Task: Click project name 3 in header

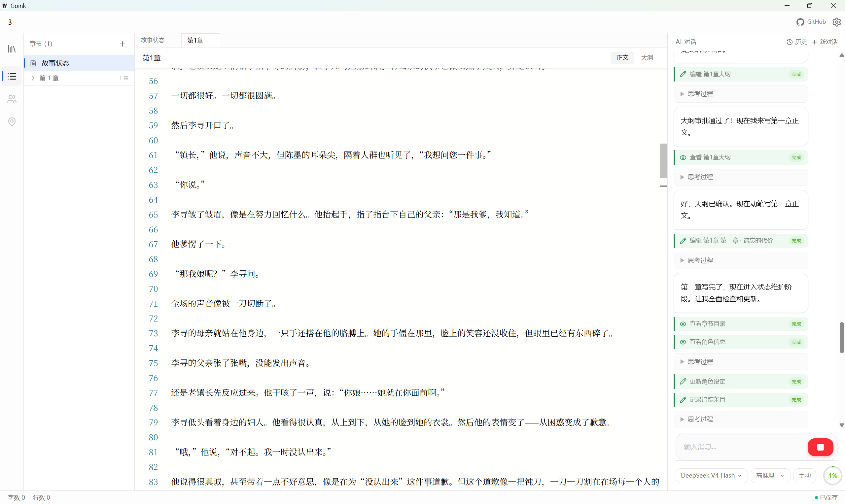Action: click(10, 22)
